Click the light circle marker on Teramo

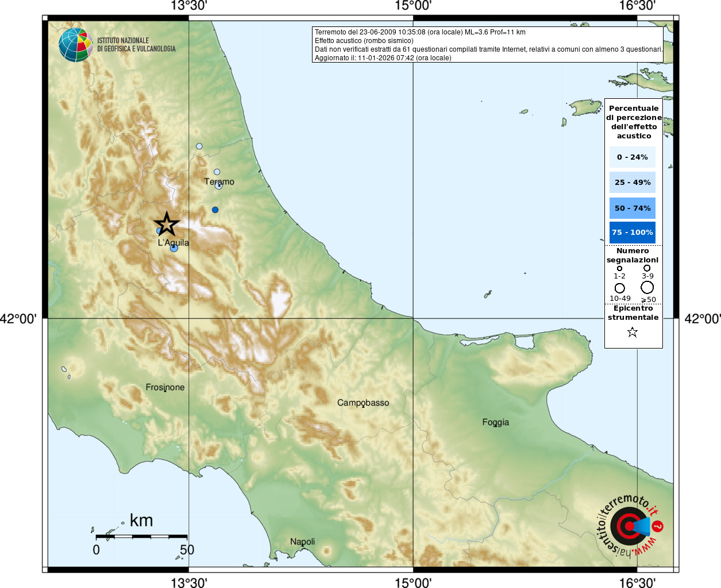click(x=218, y=185)
